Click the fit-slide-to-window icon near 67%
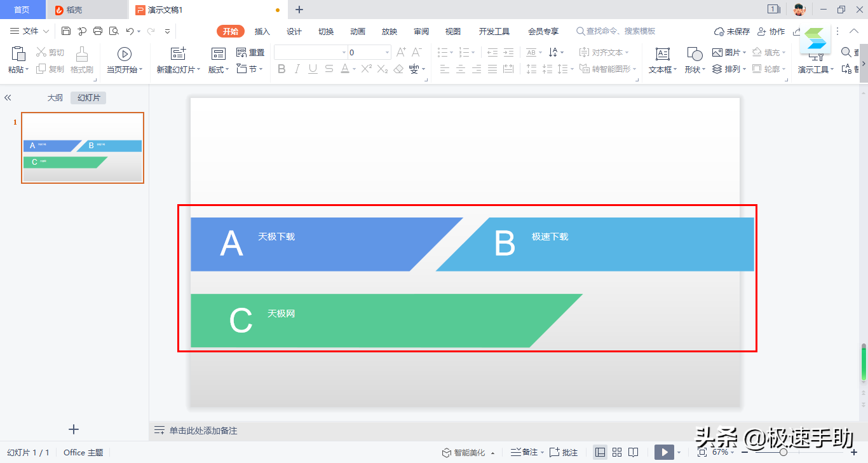This screenshot has height=463, width=868. point(702,452)
